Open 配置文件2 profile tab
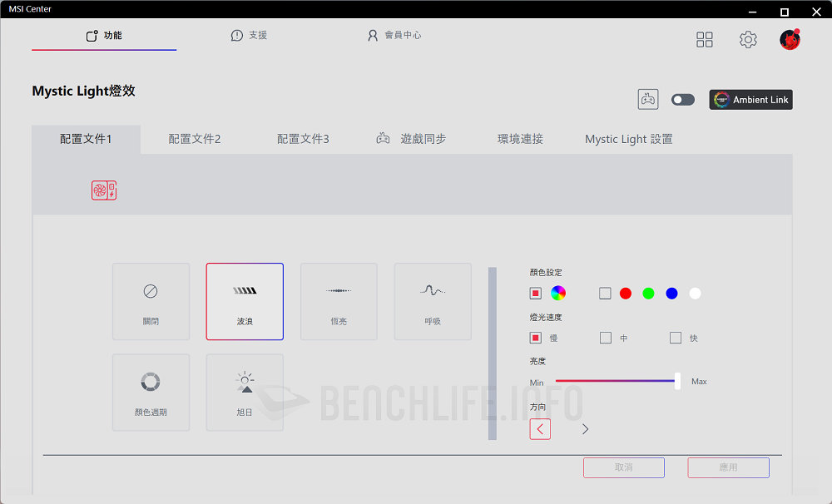The height and width of the screenshot is (504, 832). pyautogui.click(x=195, y=139)
